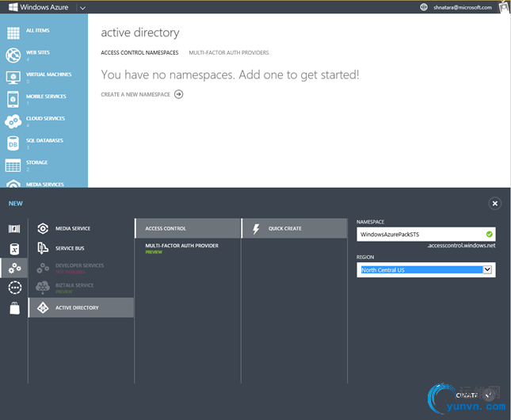511x420 pixels.
Task: Open Mobile Services phone icon
Action: [13, 99]
